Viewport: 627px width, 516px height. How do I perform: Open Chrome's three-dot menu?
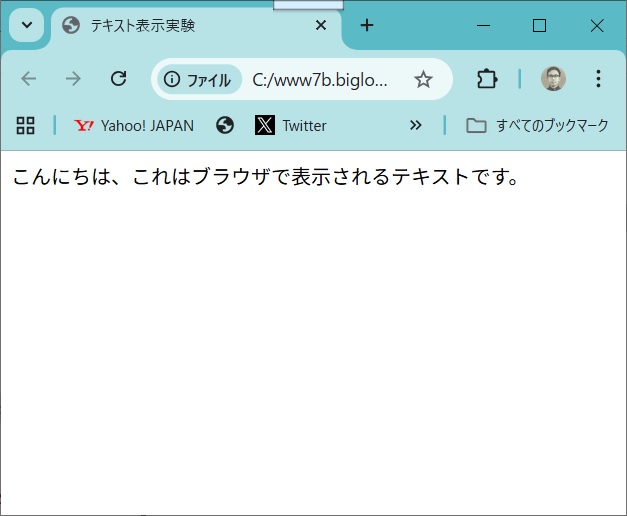tap(598, 79)
